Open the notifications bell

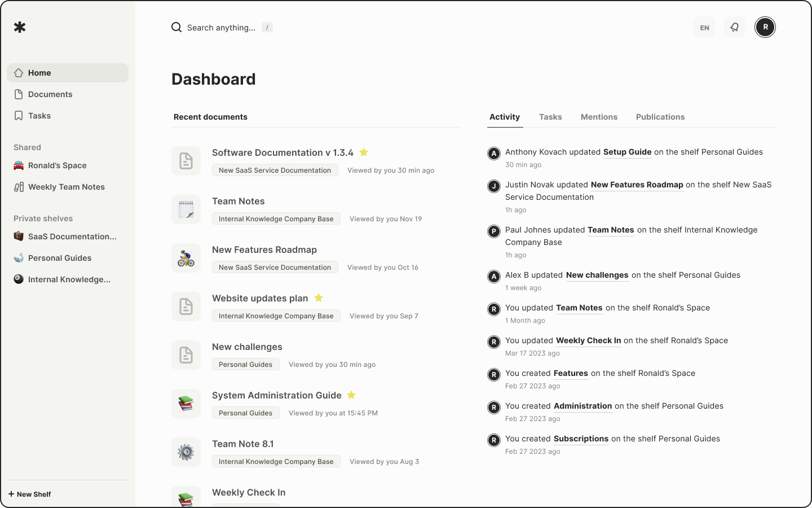[734, 27]
